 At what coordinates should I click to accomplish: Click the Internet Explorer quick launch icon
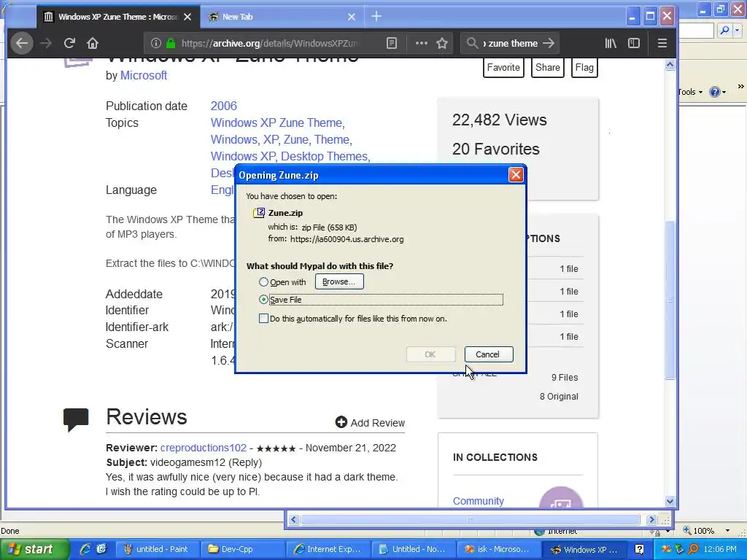coord(86,549)
